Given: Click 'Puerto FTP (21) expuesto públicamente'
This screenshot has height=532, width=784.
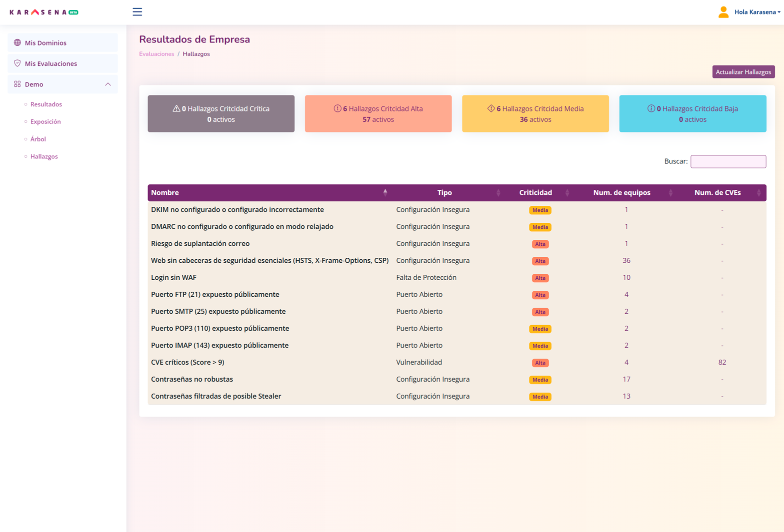Looking at the screenshot, I should click(215, 295).
